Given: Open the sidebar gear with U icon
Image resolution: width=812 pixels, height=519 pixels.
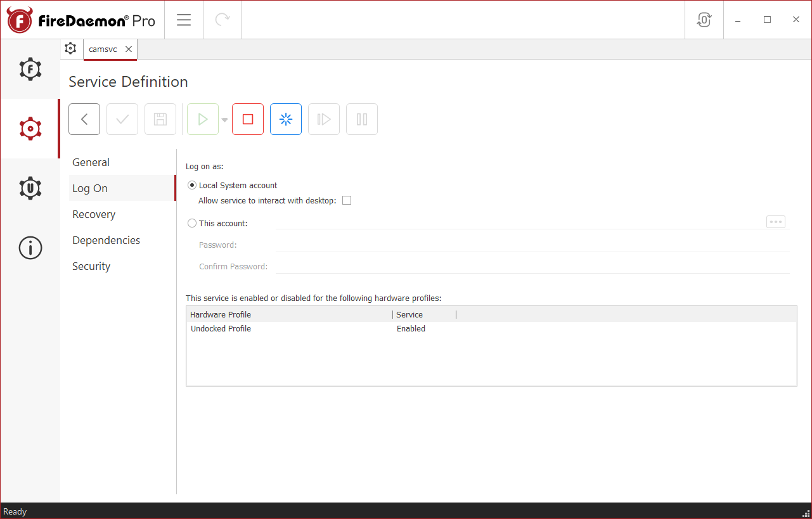Looking at the screenshot, I should tap(30, 188).
